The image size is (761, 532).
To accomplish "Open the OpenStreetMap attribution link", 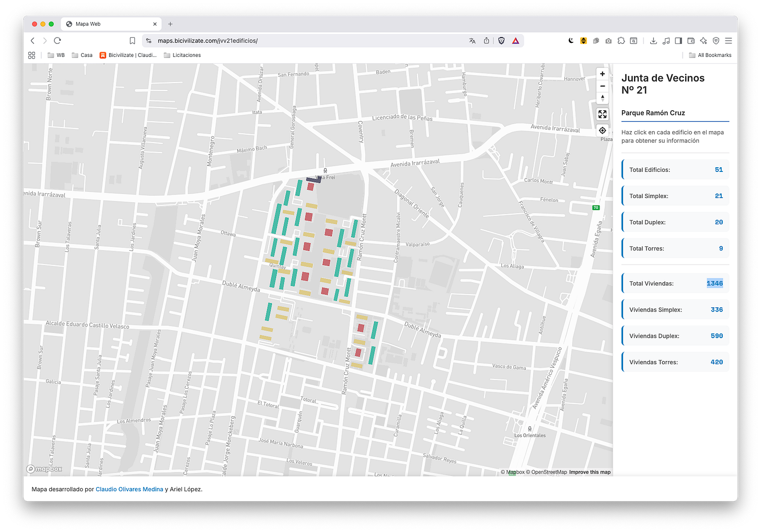I will (x=546, y=472).
